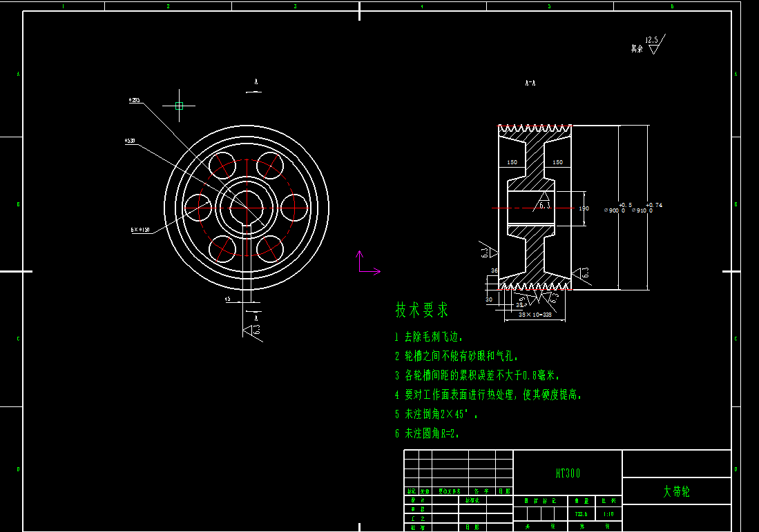
Task: Click note 4 about 热处理
Action: pyautogui.click(x=488, y=395)
